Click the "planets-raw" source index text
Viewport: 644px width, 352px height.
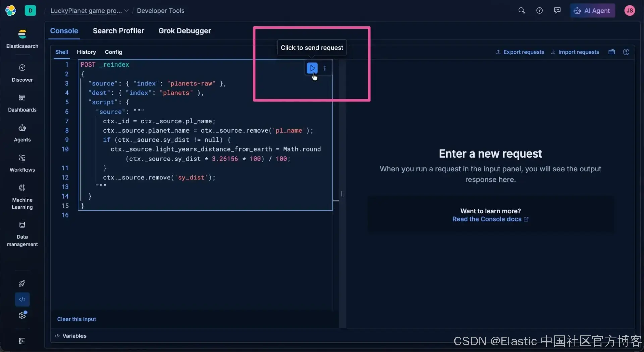click(x=191, y=83)
